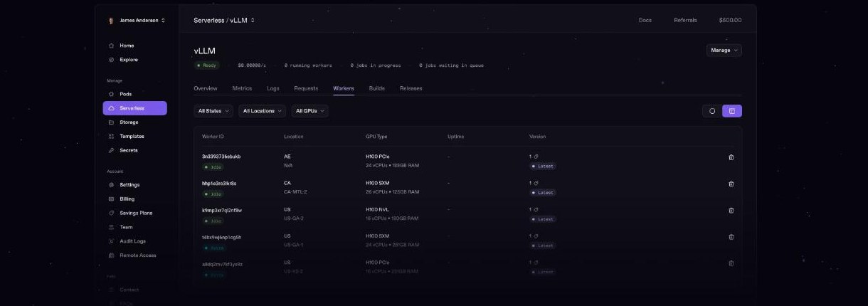Viewport: 868px width, 306px height.
Task: Delete worker t4bx9wj6np1cg5h
Action: tap(731, 237)
